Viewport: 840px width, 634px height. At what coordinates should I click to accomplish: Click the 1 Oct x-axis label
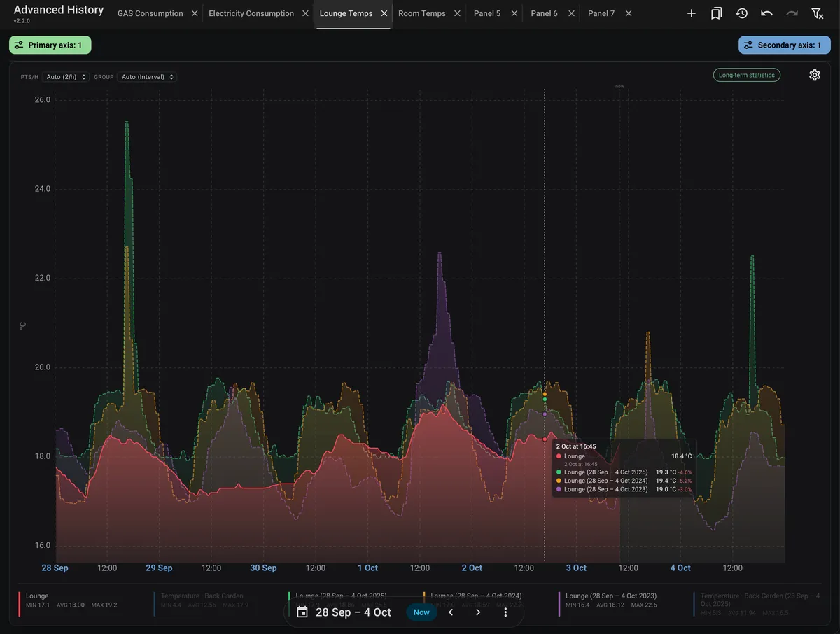click(367, 568)
